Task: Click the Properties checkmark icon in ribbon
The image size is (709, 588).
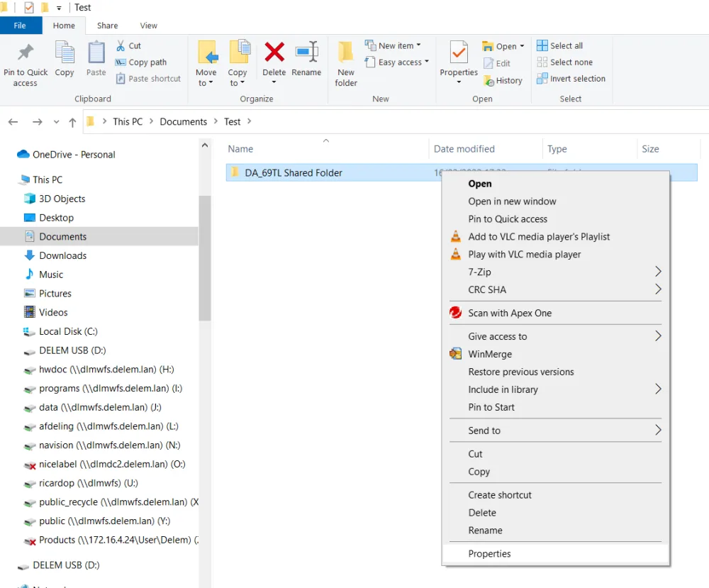Action: 459,52
